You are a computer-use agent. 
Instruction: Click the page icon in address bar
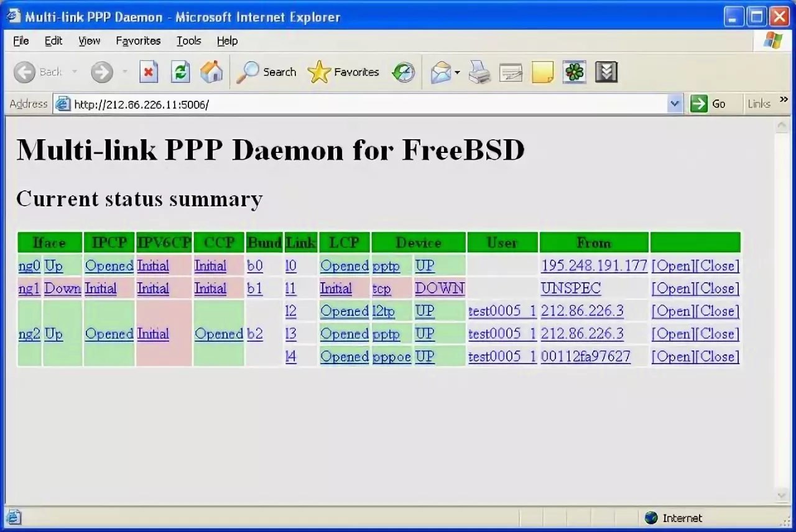(63, 104)
